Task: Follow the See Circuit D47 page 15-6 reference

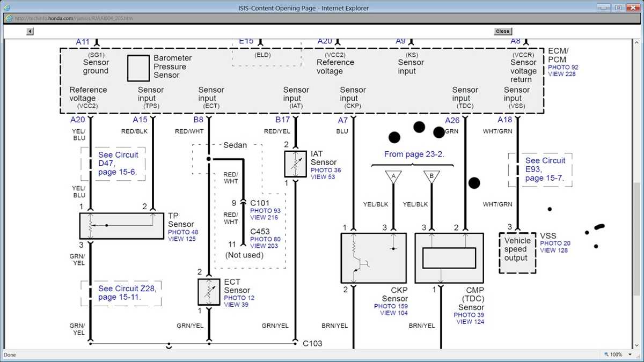Action: (x=118, y=164)
